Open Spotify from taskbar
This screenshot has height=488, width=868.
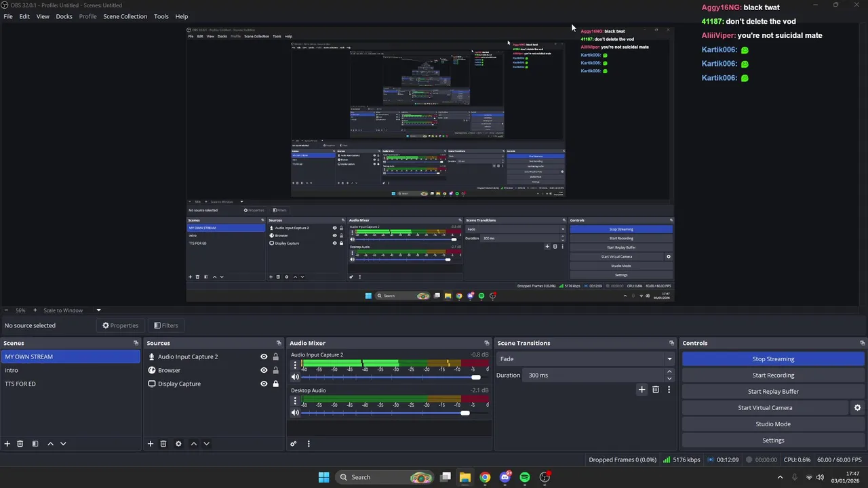(525, 477)
